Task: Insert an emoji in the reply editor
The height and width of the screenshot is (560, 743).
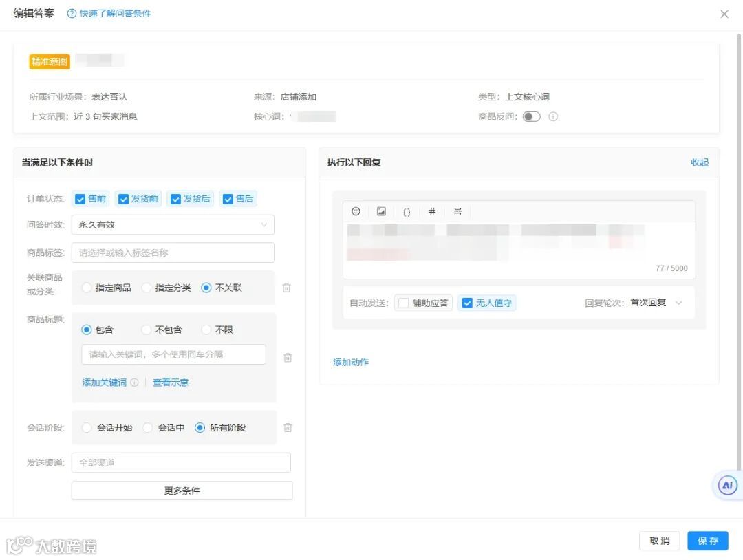Action: tap(356, 211)
